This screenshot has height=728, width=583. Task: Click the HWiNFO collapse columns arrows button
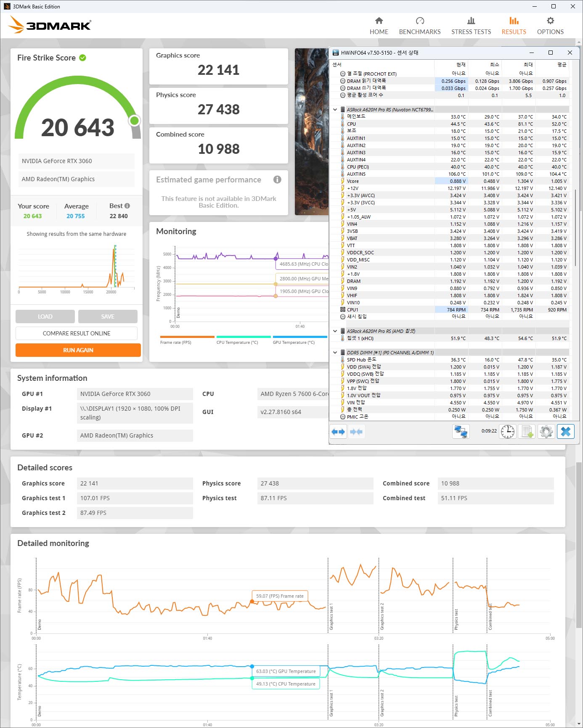coord(356,432)
